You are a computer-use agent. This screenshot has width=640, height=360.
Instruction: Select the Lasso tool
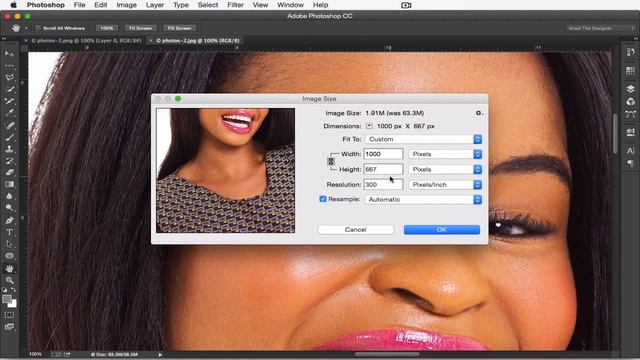[9, 78]
